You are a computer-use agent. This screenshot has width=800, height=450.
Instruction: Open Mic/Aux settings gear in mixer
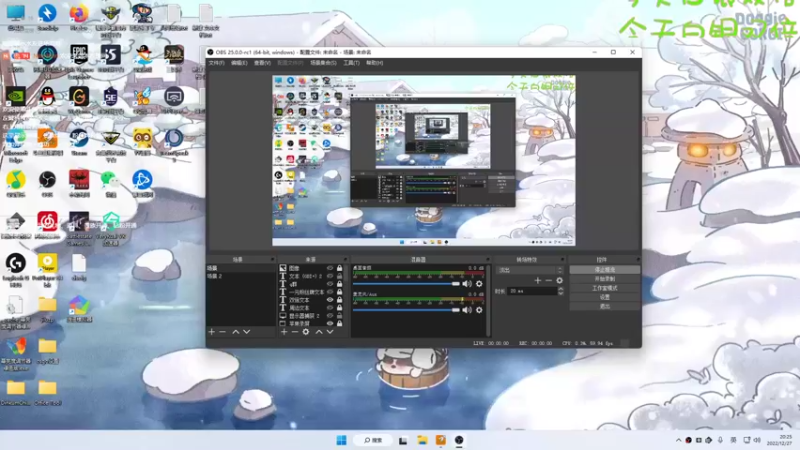coord(479,310)
